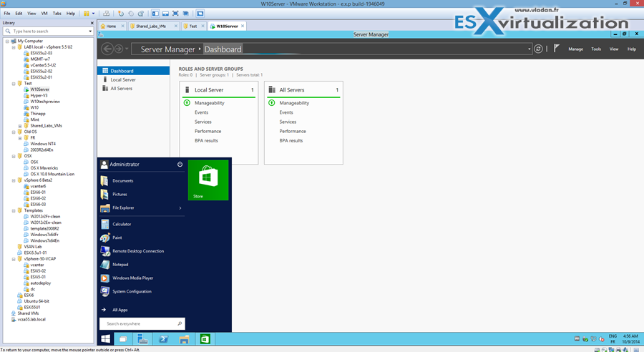Screen dimensions: 644x352
Task: Open the Edit menu in VMware
Action: click(19, 13)
